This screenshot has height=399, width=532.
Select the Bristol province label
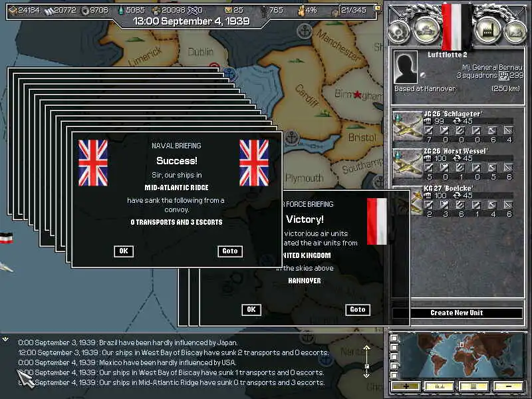pos(362,138)
